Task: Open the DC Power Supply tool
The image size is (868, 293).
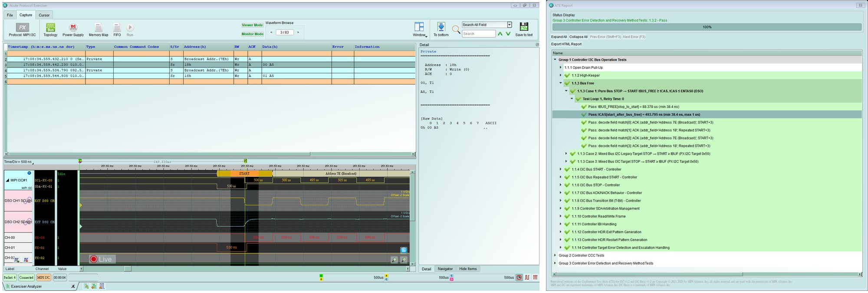Action: click(x=73, y=27)
